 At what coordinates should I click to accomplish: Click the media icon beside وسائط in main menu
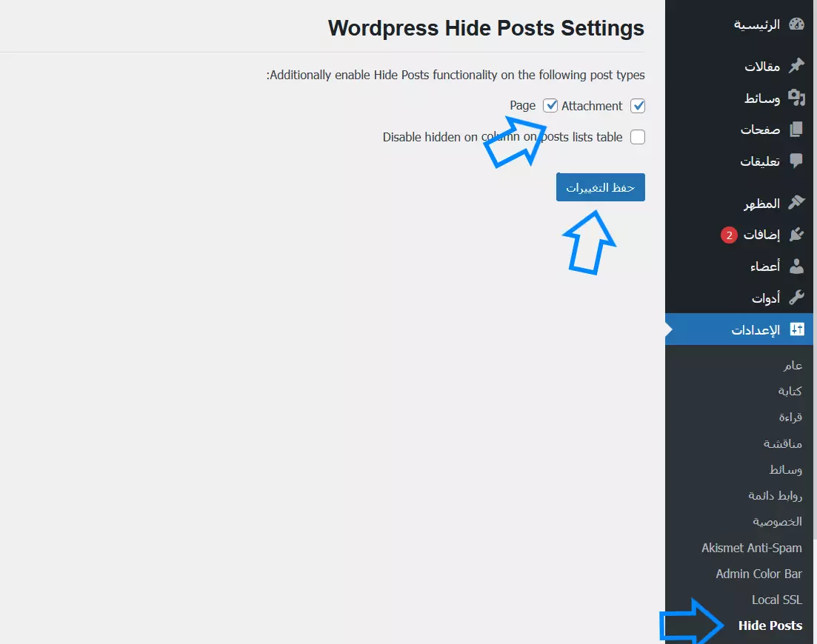[x=796, y=98]
